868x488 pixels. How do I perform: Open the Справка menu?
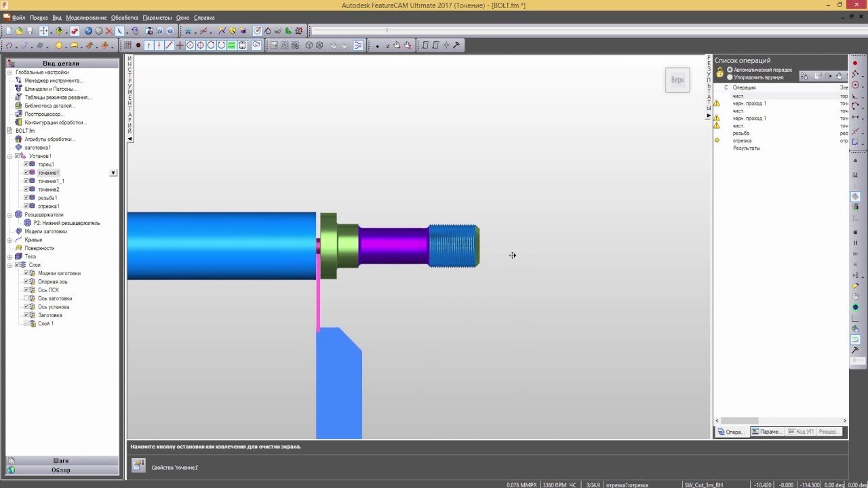pos(204,18)
